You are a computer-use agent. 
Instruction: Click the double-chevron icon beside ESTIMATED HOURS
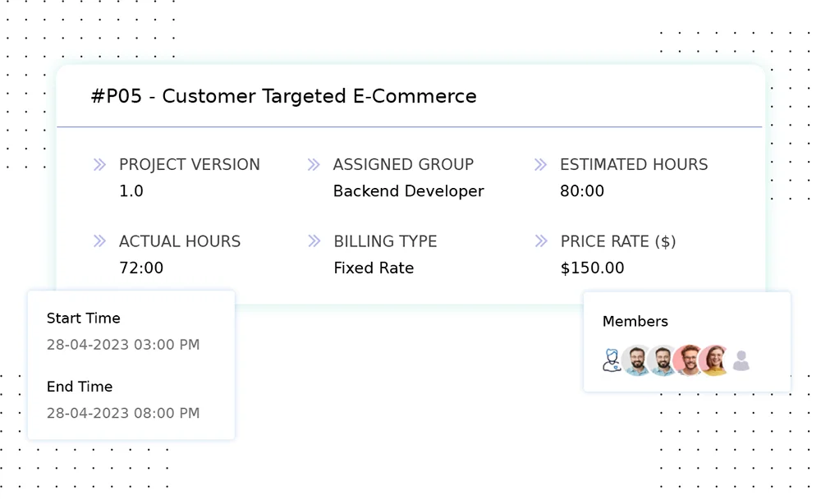click(540, 165)
